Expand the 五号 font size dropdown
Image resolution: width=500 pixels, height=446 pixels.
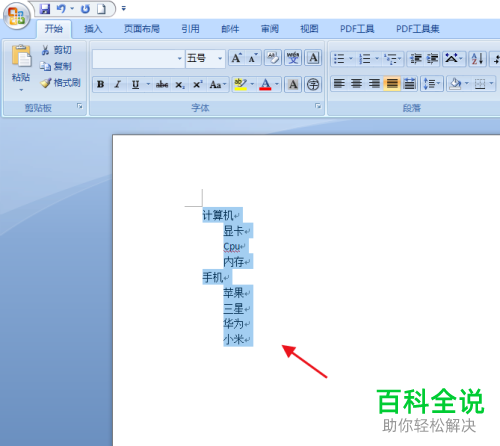tap(220, 59)
